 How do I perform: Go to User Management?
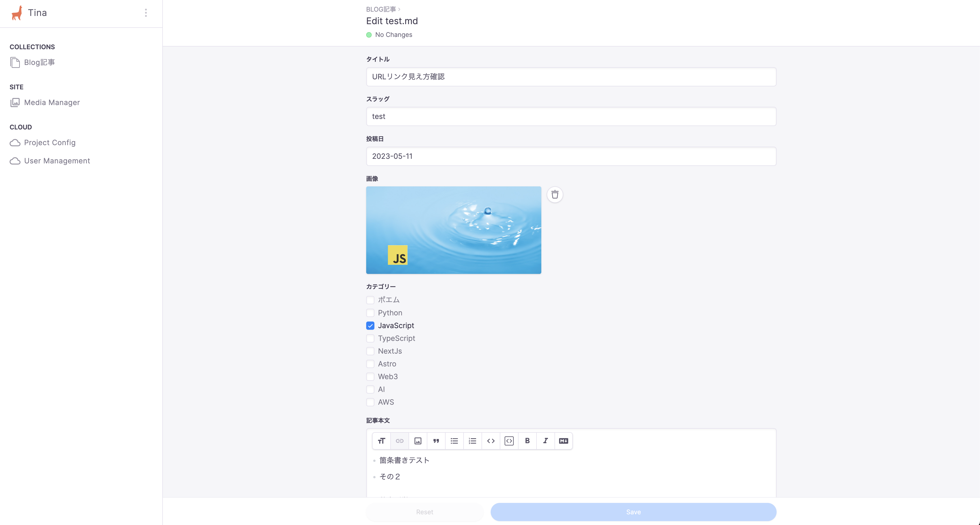click(x=57, y=161)
